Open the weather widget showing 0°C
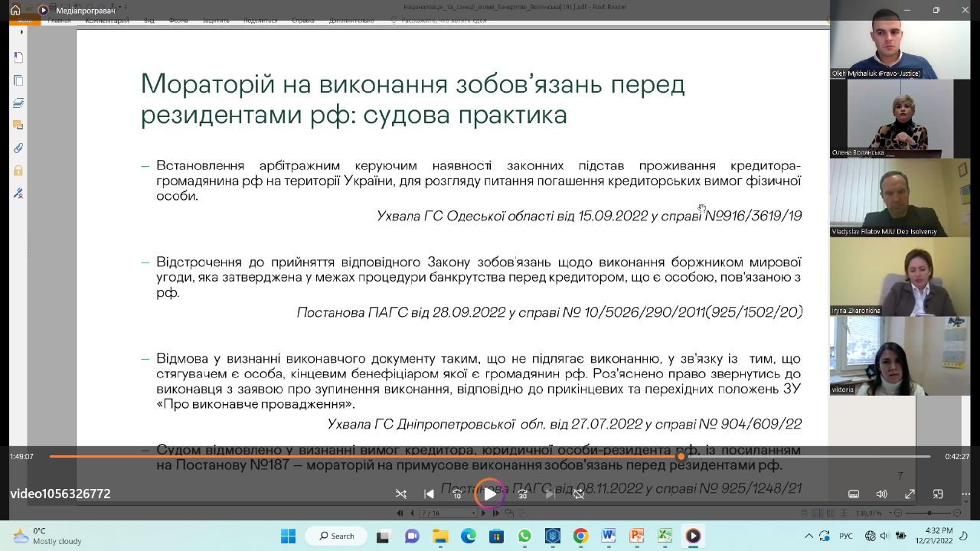This screenshot has height=551, width=980. (x=47, y=536)
